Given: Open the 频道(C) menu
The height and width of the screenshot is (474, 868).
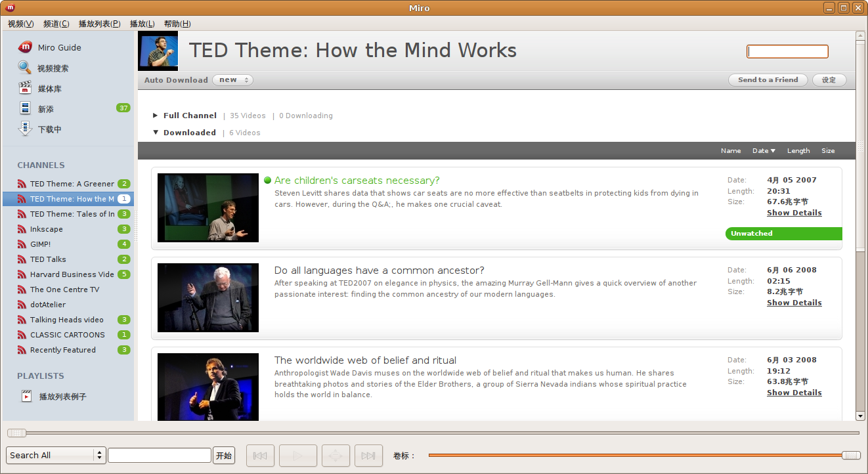Looking at the screenshot, I should click(x=56, y=24).
